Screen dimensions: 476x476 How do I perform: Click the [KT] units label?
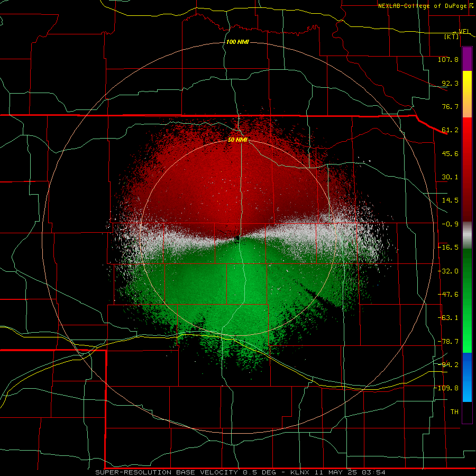click(x=452, y=36)
